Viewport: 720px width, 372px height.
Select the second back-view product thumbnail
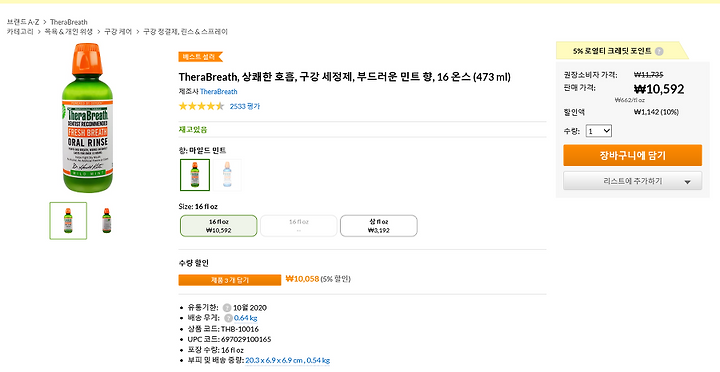[x=107, y=221]
